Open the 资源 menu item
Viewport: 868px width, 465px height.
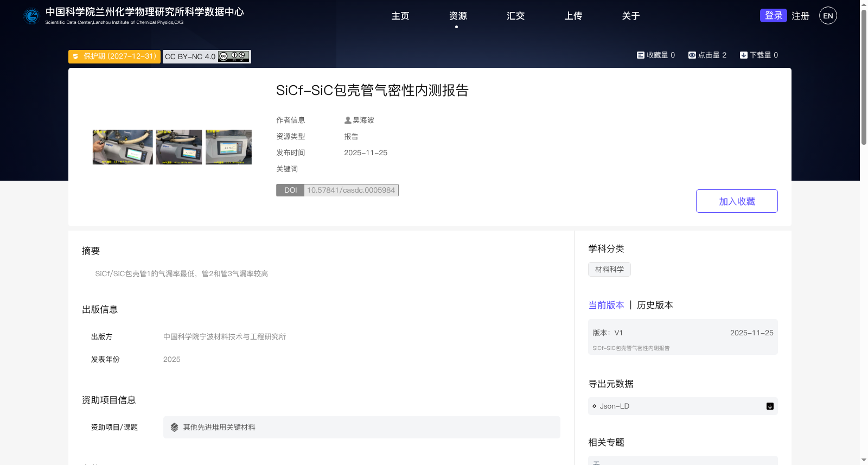coord(458,16)
